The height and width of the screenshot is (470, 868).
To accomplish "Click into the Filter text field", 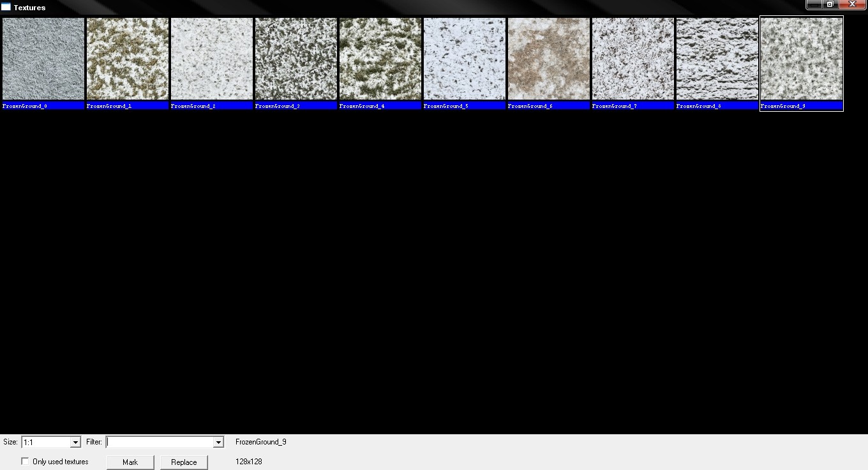I will pyautogui.click(x=160, y=442).
